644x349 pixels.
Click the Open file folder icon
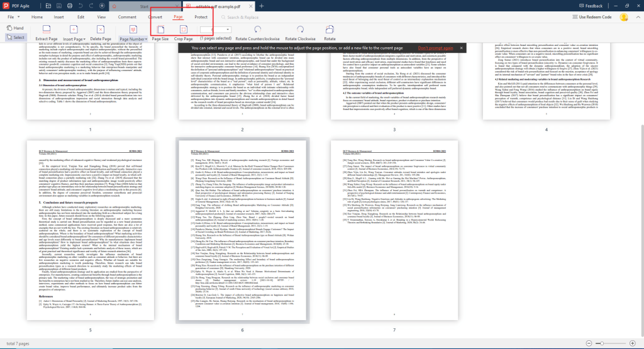click(x=48, y=6)
